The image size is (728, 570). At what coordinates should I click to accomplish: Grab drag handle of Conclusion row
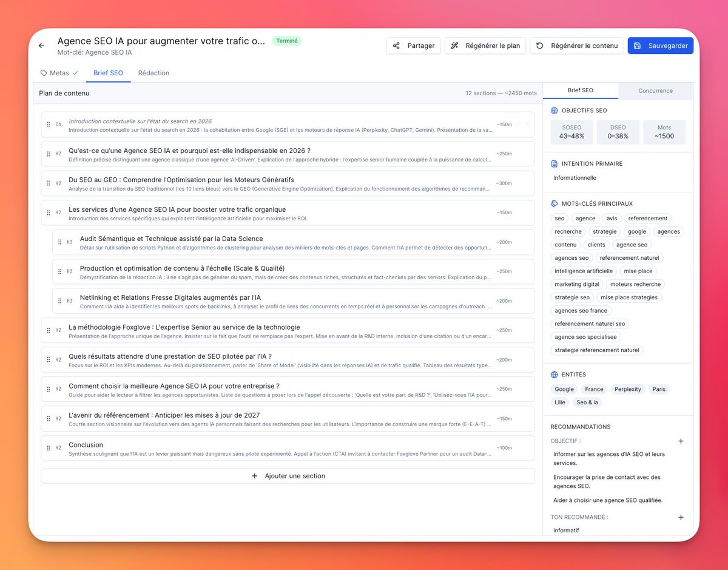[49, 448]
